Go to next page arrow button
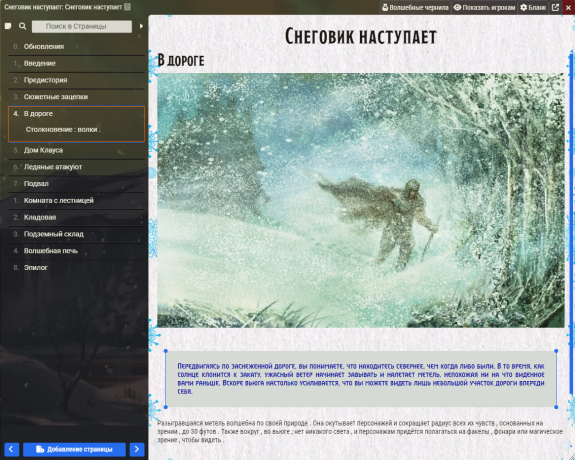 (137, 449)
